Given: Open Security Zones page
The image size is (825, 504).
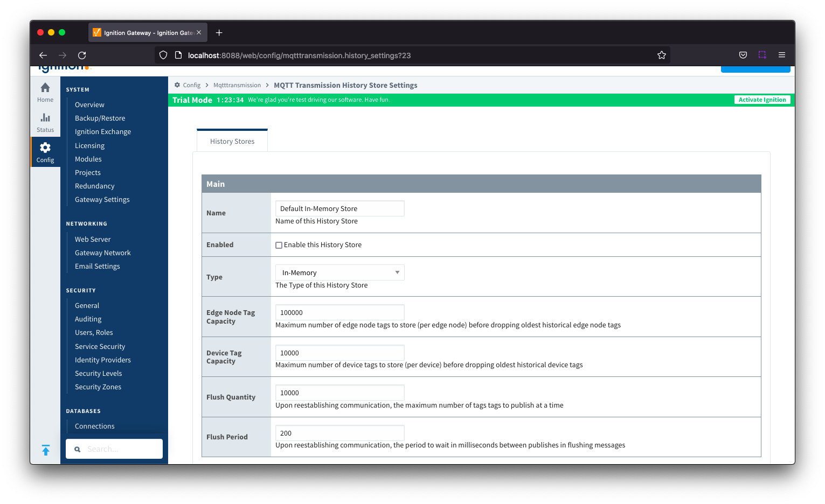Looking at the screenshot, I should tap(98, 387).
